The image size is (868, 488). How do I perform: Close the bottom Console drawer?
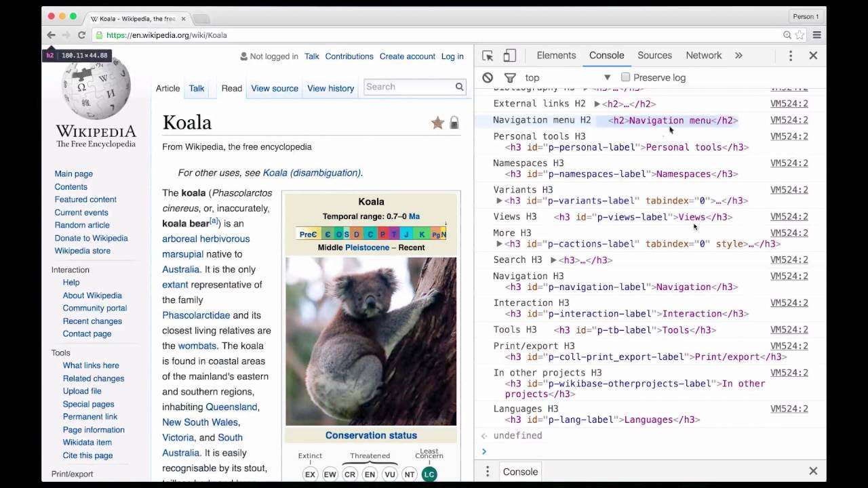813,472
